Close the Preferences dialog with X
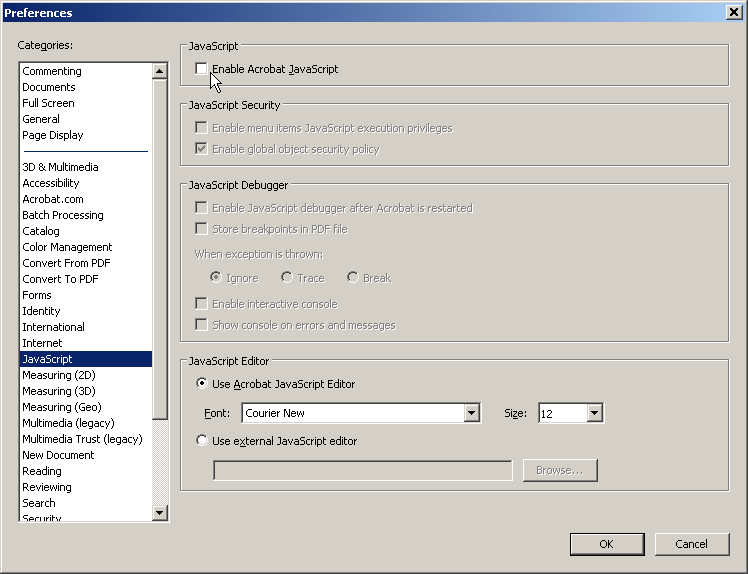The image size is (748, 574). (x=733, y=12)
